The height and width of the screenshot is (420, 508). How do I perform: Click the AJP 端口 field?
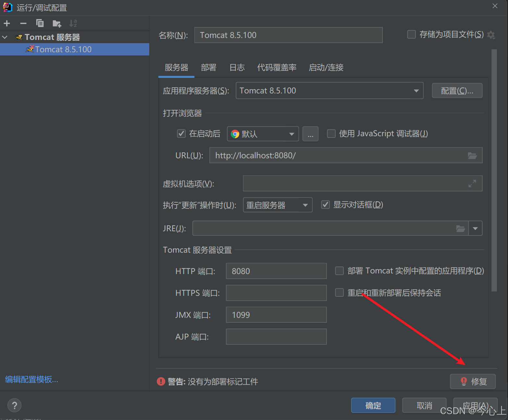click(276, 337)
